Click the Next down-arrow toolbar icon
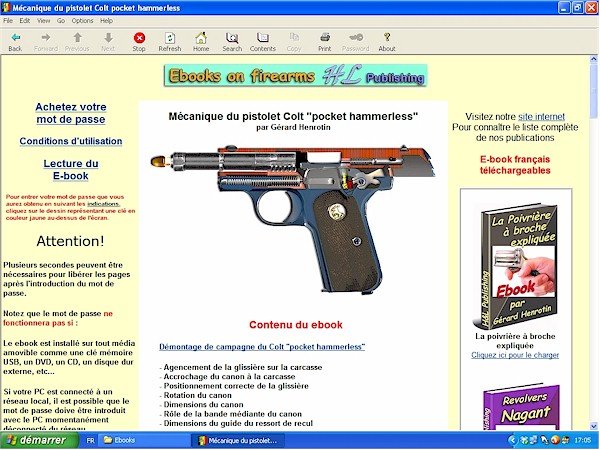Screen dimensions: 600x450 (x=108, y=38)
